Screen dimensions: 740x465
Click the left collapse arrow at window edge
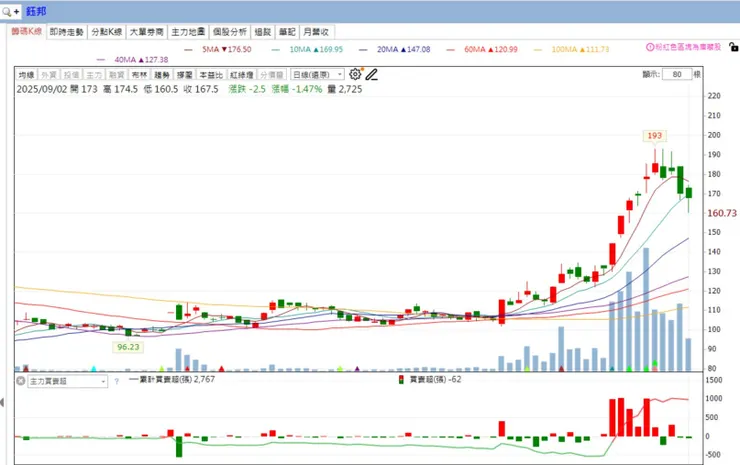(x=2, y=403)
